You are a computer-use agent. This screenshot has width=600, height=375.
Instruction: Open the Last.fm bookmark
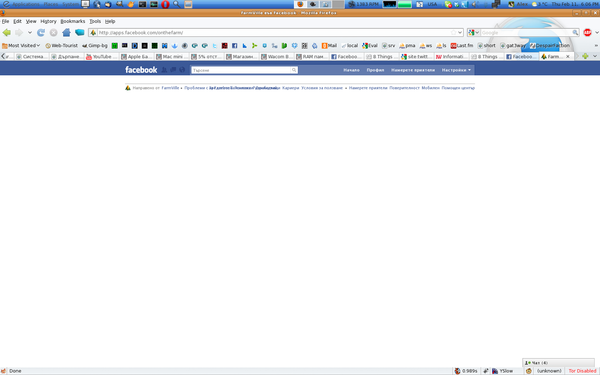[462, 46]
